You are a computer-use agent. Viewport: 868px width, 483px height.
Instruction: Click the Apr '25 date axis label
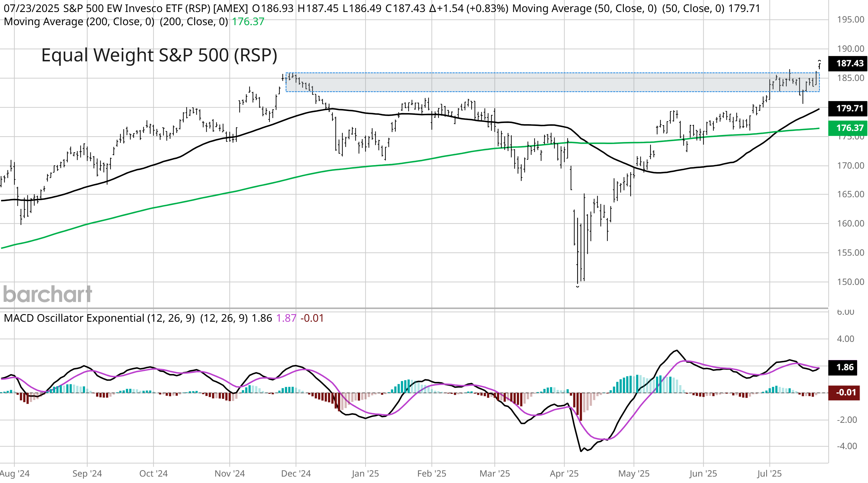point(564,474)
